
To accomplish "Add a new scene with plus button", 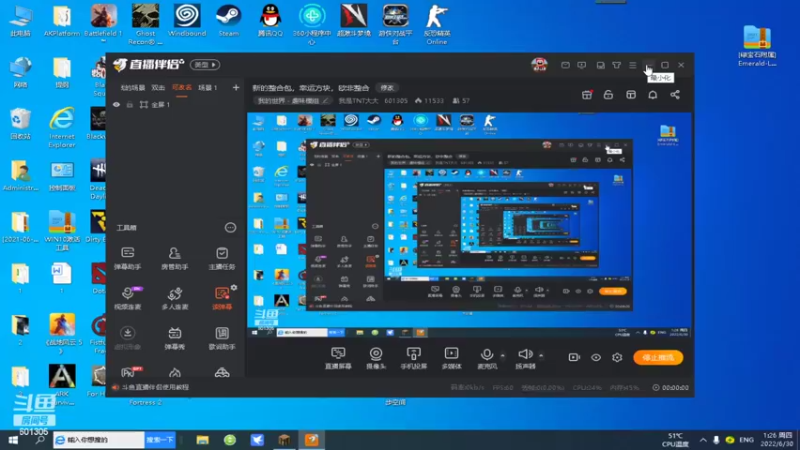I will pos(236,88).
